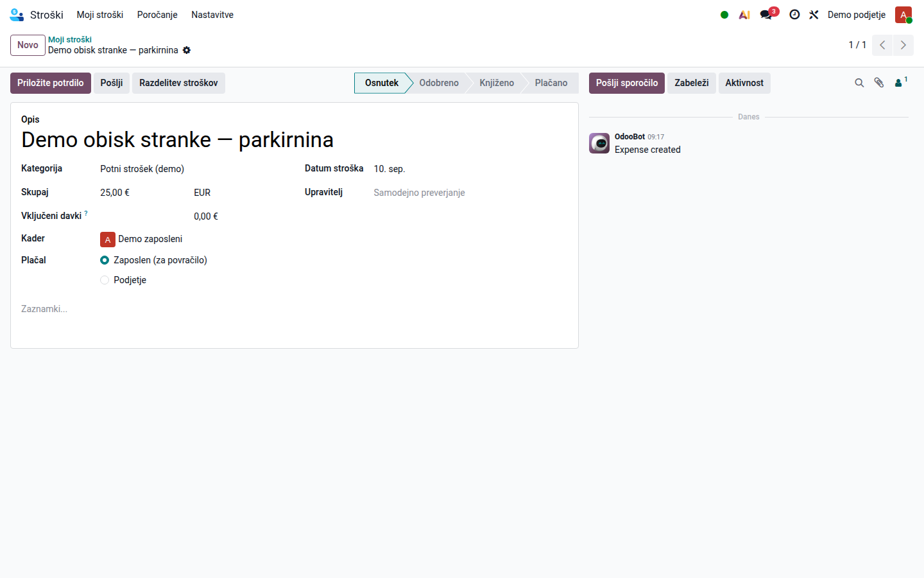
Task: Attach files using the paperclip icon
Action: pos(879,83)
